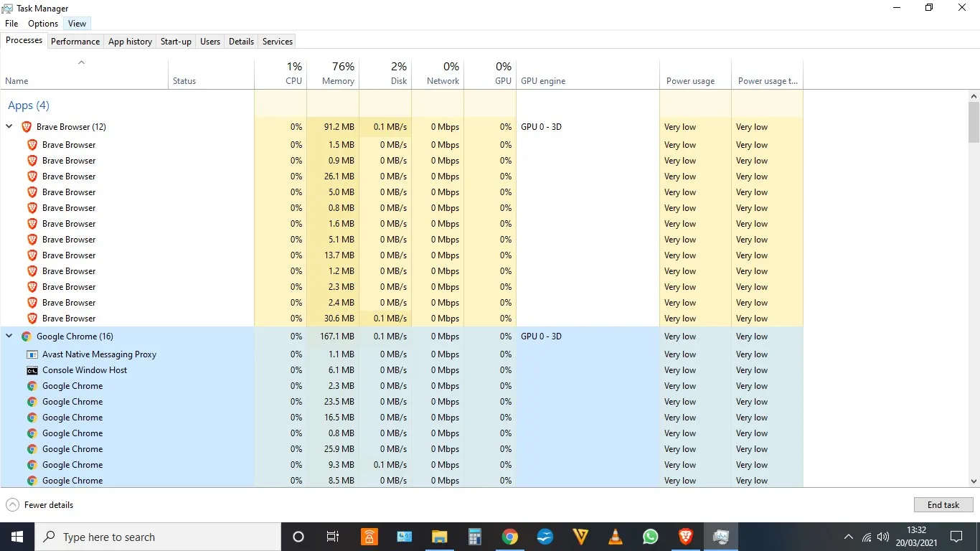Sort by the Power usage column header

[695, 73]
